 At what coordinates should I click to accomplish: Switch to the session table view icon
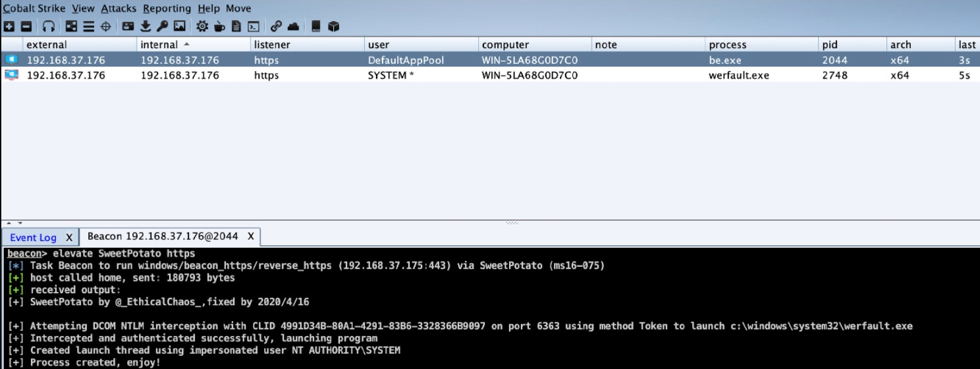[88, 27]
